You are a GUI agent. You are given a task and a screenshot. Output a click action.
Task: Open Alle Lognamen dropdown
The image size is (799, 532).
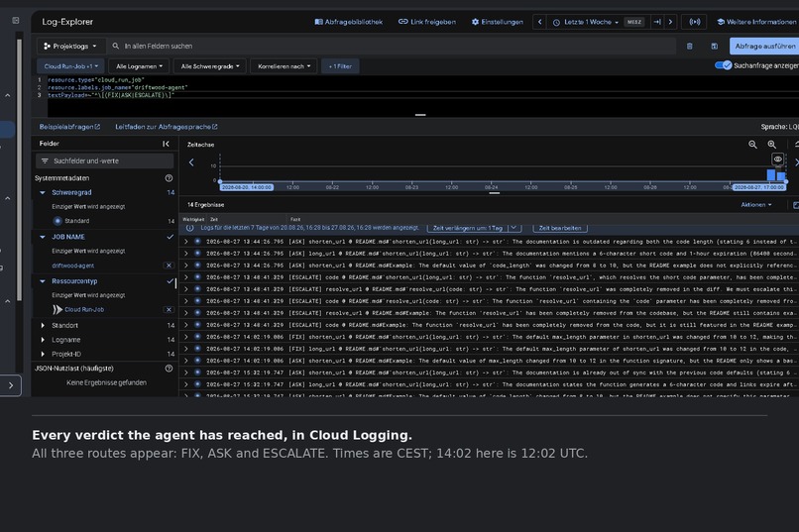139,66
